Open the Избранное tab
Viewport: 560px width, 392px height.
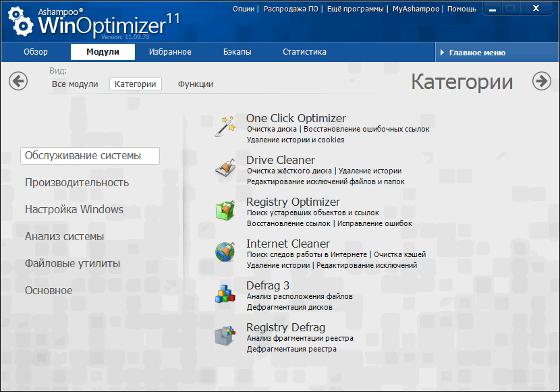click(170, 52)
